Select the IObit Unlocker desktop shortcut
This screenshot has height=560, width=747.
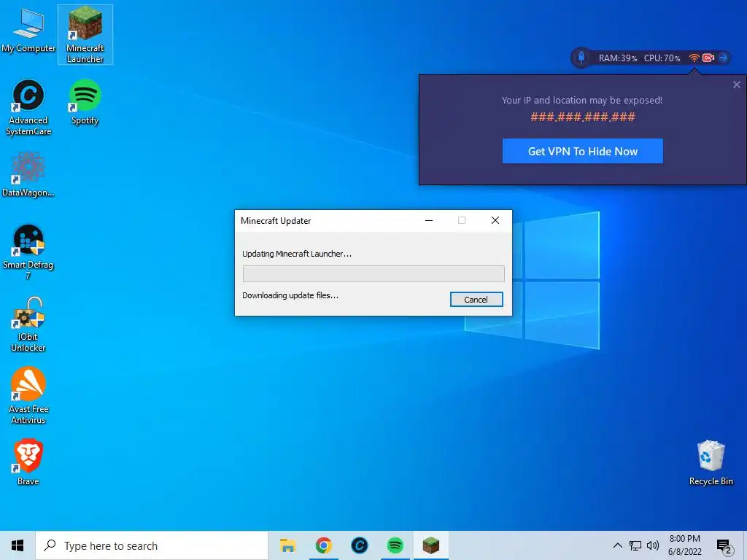(28, 324)
